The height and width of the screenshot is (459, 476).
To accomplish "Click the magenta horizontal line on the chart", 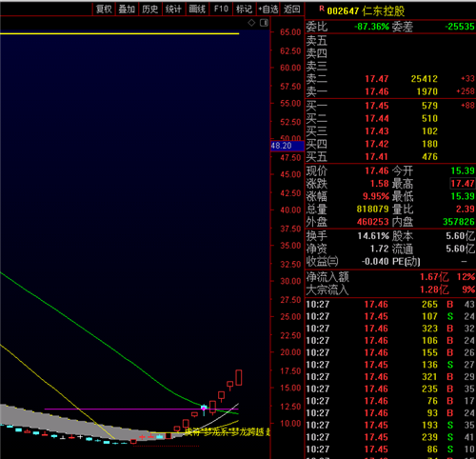I will (141, 409).
